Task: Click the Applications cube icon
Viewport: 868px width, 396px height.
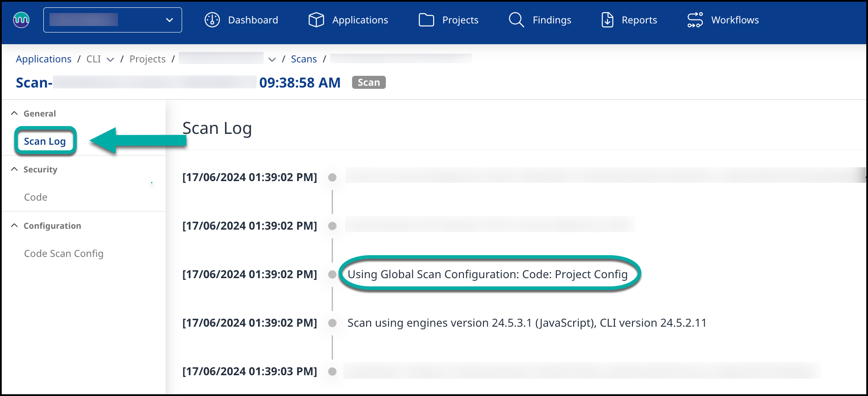Action: [316, 20]
